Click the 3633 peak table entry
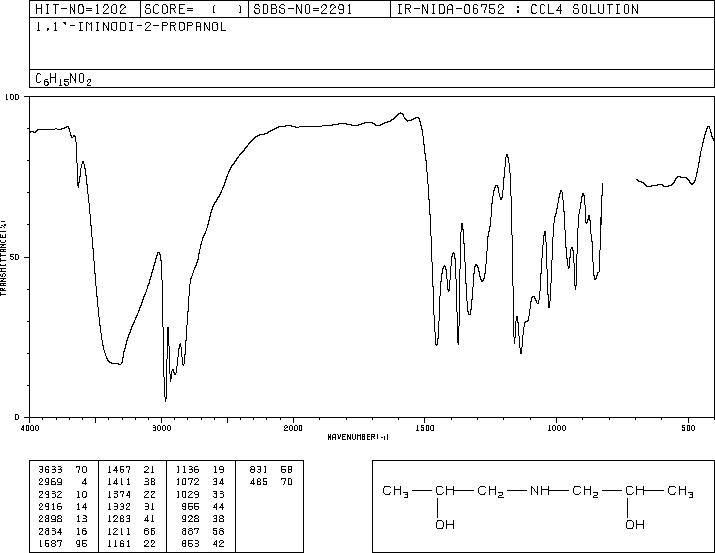Image resolution: width=715 pixels, height=553 pixels. [x=62, y=469]
